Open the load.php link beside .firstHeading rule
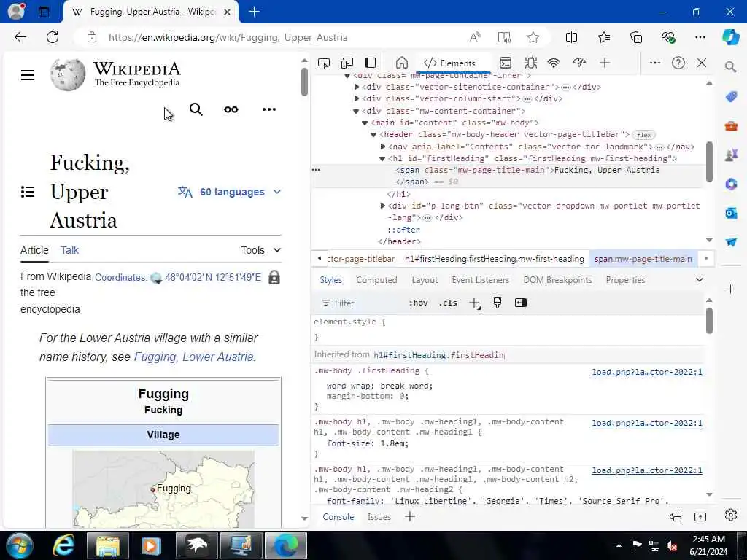Screen dimensions: 747x560 tap(647, 372)
